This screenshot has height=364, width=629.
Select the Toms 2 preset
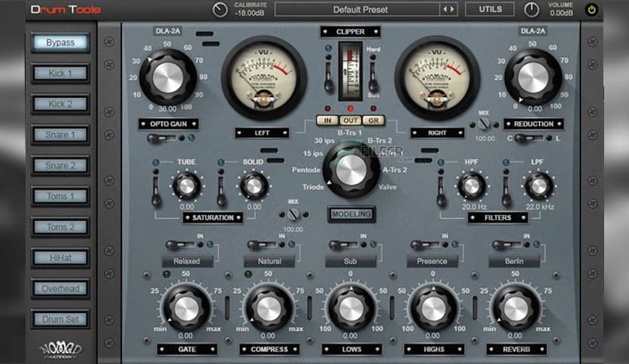coord(60,227)
